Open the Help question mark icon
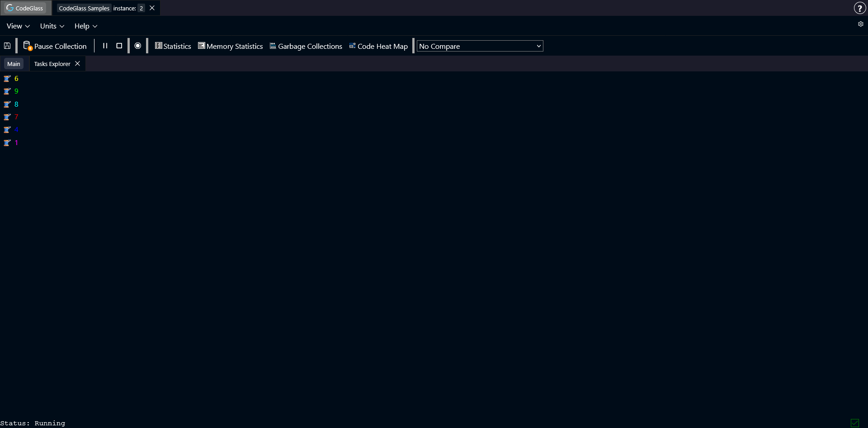The image size is (868, 428). [860, 8]
